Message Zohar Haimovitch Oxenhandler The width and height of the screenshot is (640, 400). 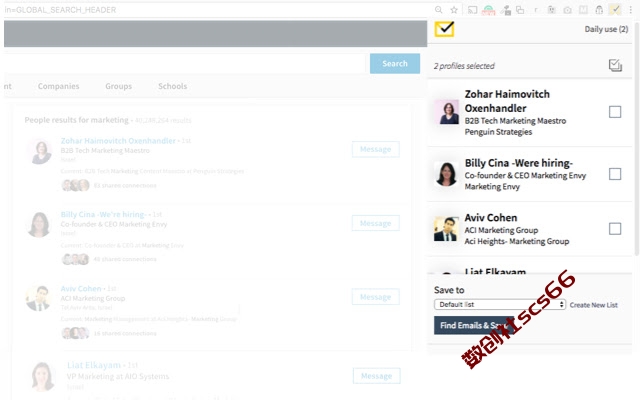tap(376, 149)
